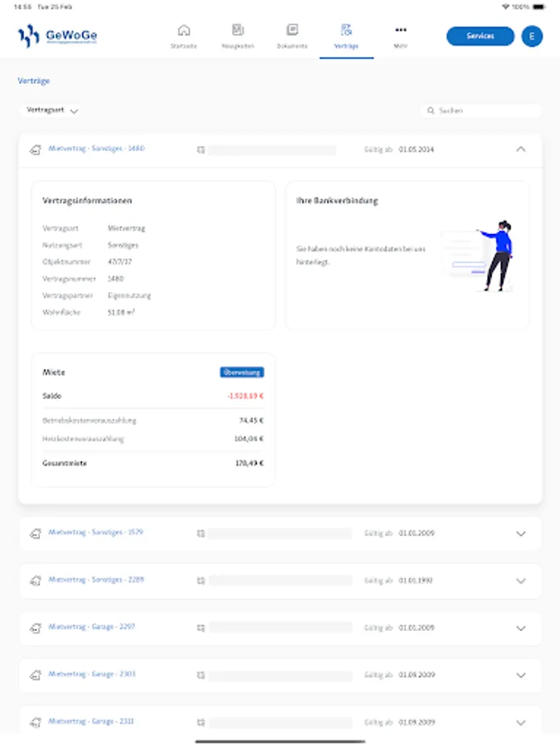Expand contract Garage - 2303 chevron
The width and height of the screenshot is (560, 747).
[x=520, y=675]
